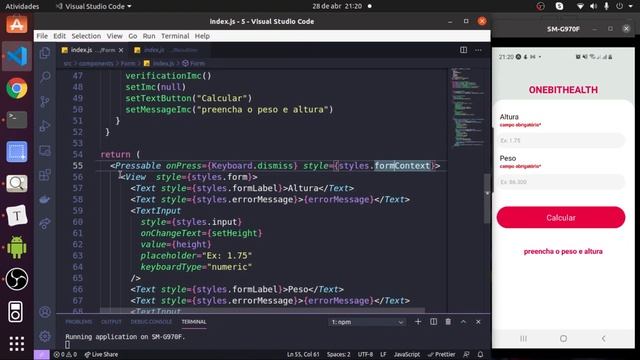640x360 pixels.
Task: Tap Android recent apps button on phone
Action: 523,338
